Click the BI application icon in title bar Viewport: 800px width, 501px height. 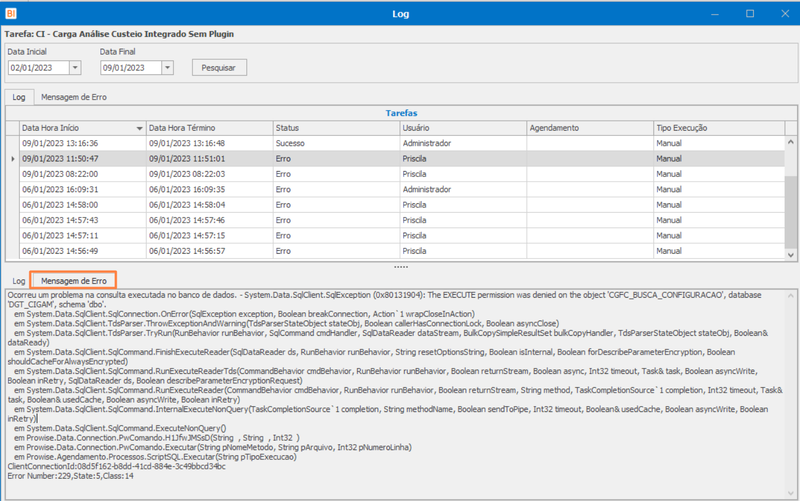click(x=11, y=14)
